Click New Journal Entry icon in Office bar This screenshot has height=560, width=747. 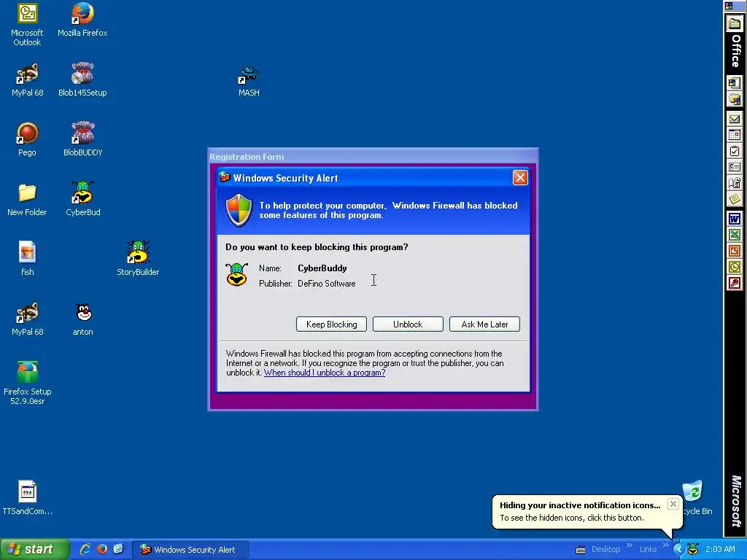734,183
